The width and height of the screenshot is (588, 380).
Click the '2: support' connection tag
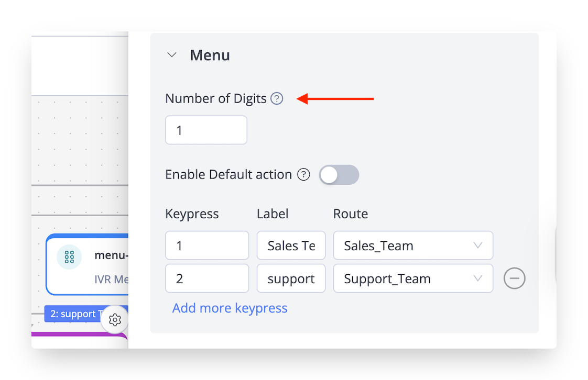pos(73,314)
